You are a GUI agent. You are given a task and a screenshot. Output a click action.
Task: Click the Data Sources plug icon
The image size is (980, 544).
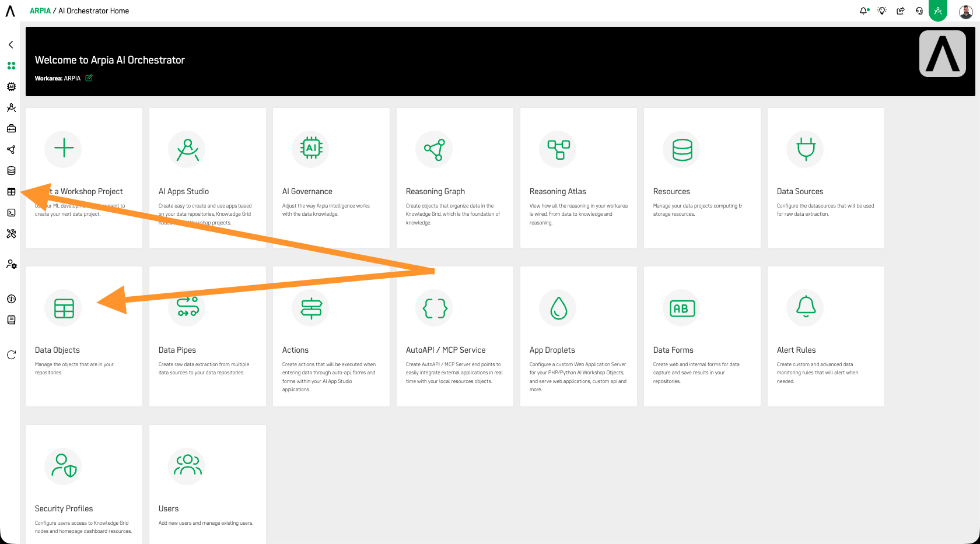pyautogui.click(x=806, y=149)
